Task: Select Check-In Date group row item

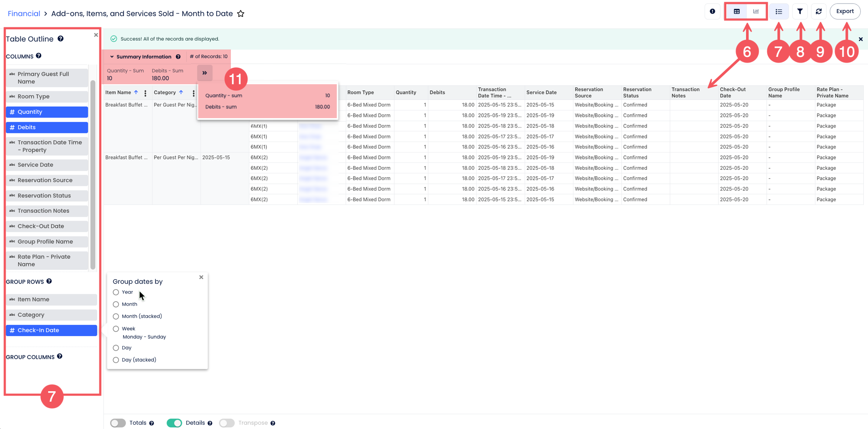Action: tap(51, 330)
